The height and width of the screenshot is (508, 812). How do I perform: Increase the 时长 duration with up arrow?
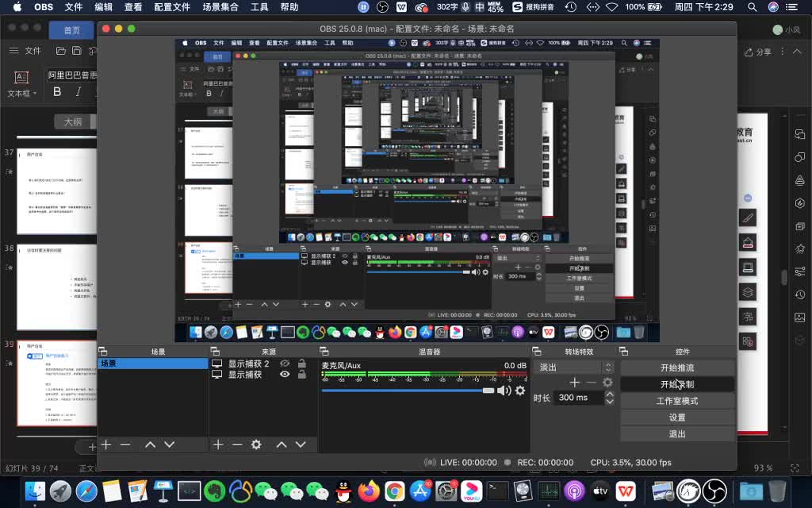610,394
